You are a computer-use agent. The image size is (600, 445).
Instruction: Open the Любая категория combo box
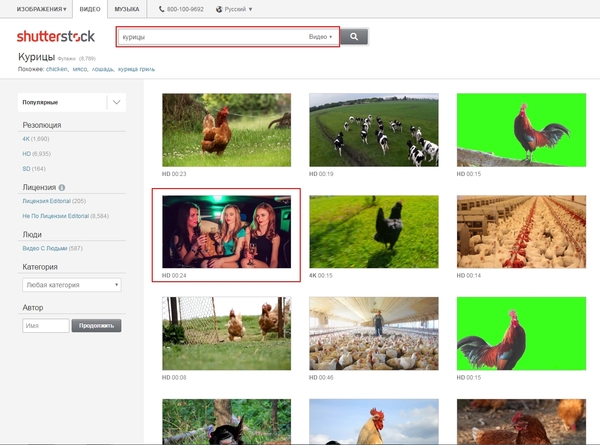pyautogui.click(x=72, y=285)
